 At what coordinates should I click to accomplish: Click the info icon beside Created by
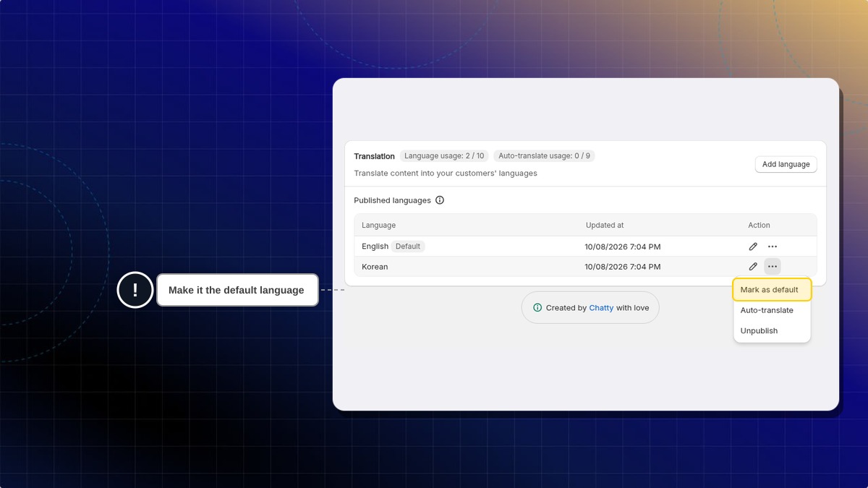point(537,308)
